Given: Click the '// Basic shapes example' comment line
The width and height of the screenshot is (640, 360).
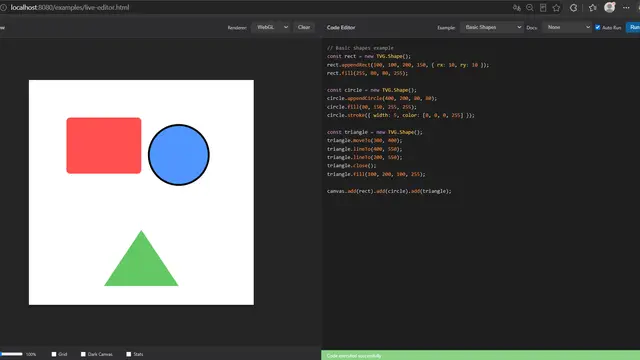Looking at the screenshot, I should [x=360, y=48].
